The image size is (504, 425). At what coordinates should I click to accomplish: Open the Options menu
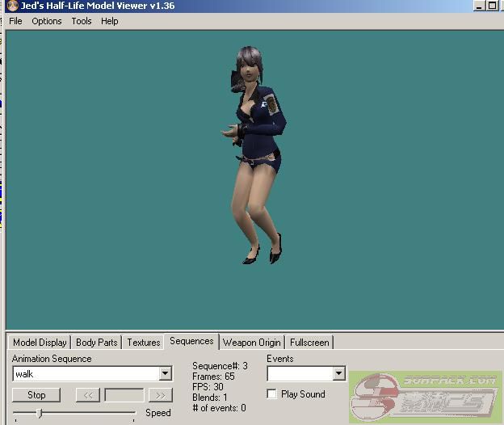(47, 21)
